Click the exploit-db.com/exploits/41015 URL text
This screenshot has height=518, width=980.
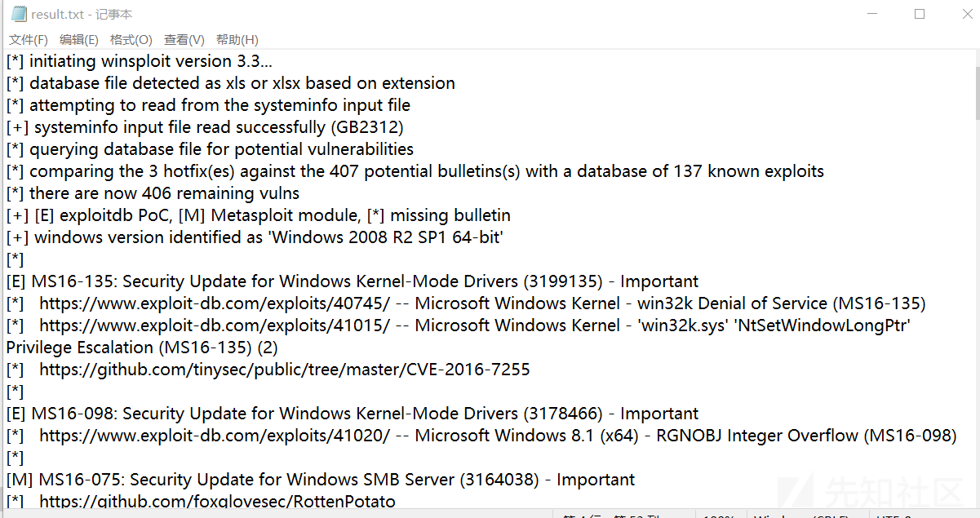pos(215,325)
